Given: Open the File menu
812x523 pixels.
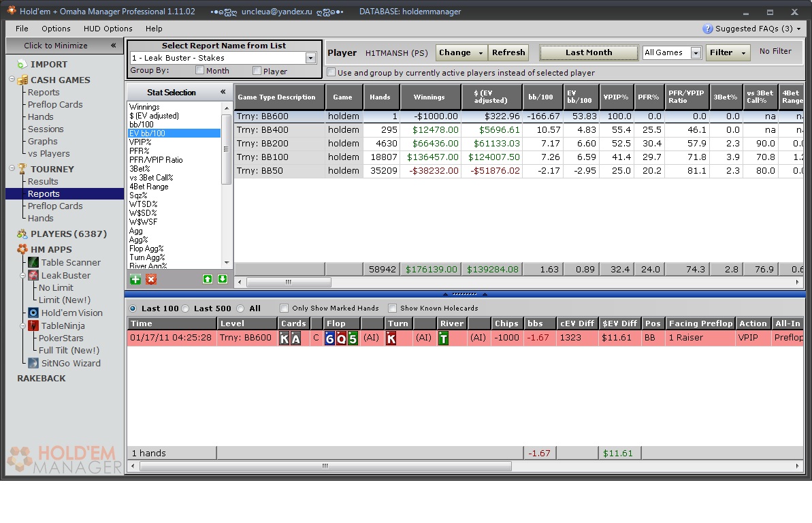Looking at the screenshot, I should (x=22, y=29).
